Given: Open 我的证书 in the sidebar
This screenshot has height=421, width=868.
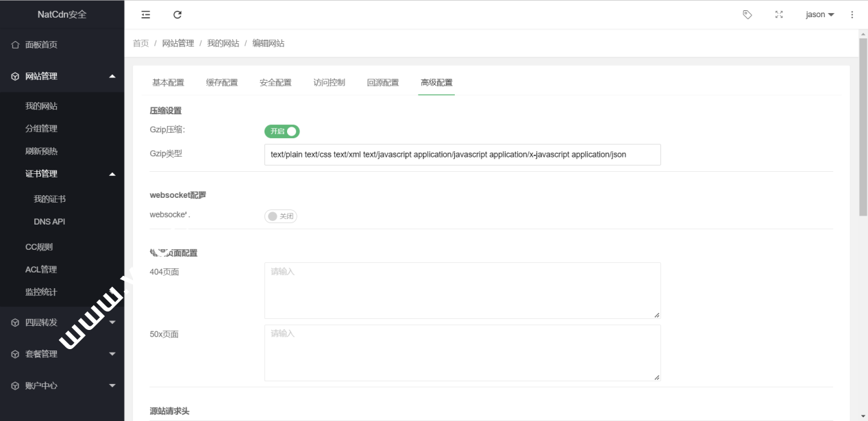Looking at the screenshot, I should click(49, 199).
